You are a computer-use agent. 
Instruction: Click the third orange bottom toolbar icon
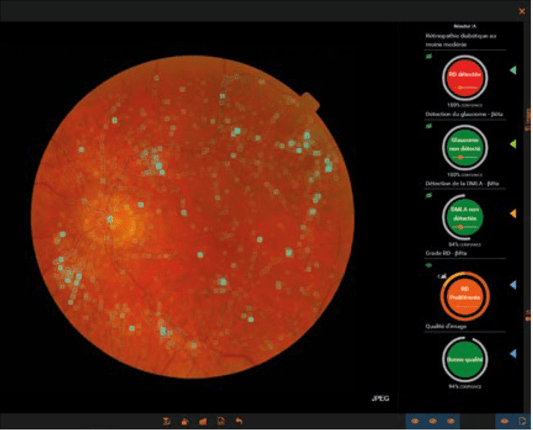point(203,422)
